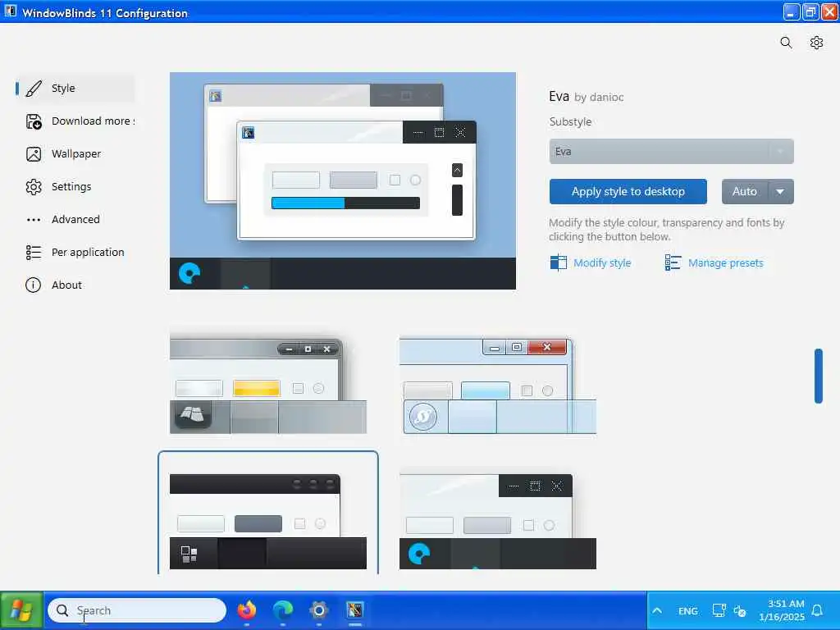Click the Modify style icon

point(558,262)
